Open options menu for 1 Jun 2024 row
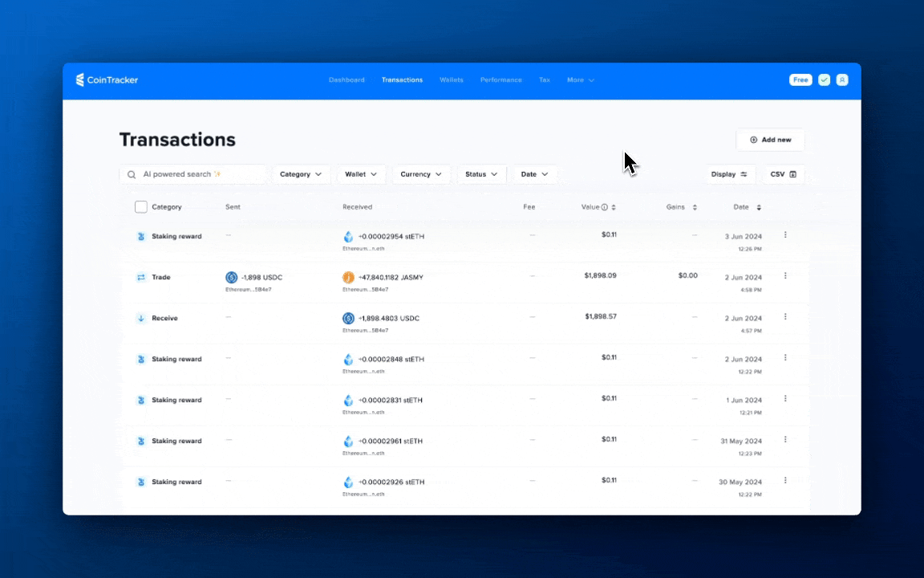 [785, 399]
